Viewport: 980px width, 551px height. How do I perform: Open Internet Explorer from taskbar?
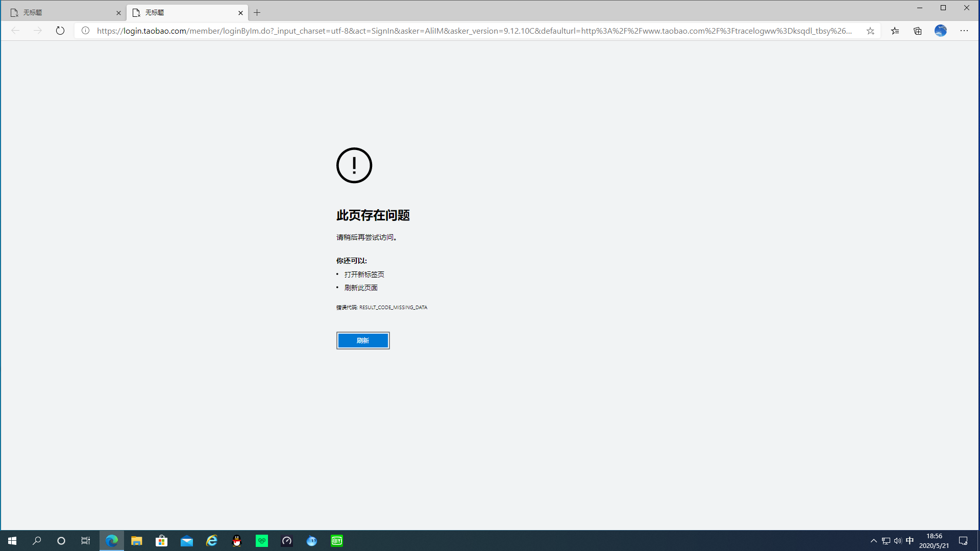[x=212, y=541]
